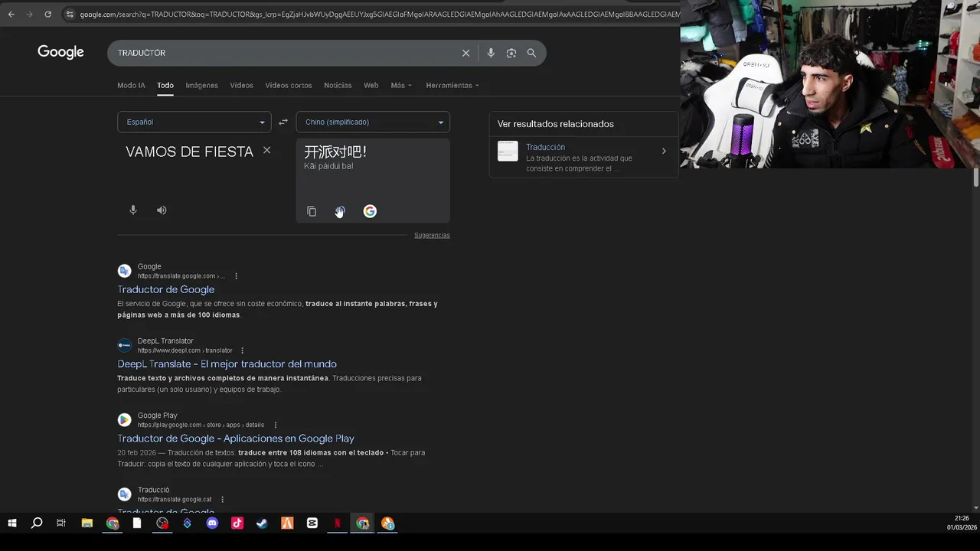Select the Todo results tab
The image size is (980, 551).
165,85
